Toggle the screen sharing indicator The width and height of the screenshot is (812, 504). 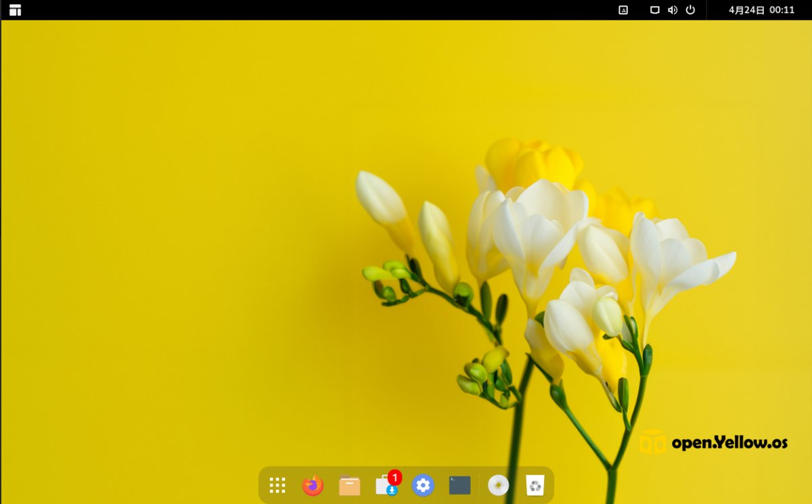coord(654,10)
